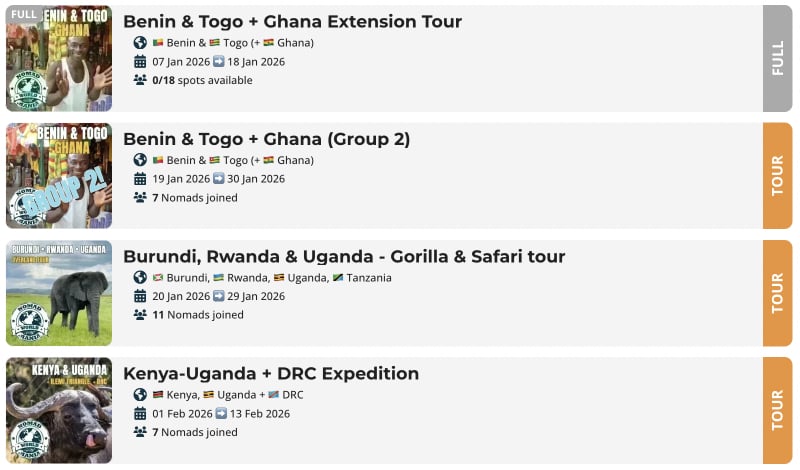Click gray FULL side tab on first tour
This screenshot has width=800, height=470.
[x=777, y=58]
